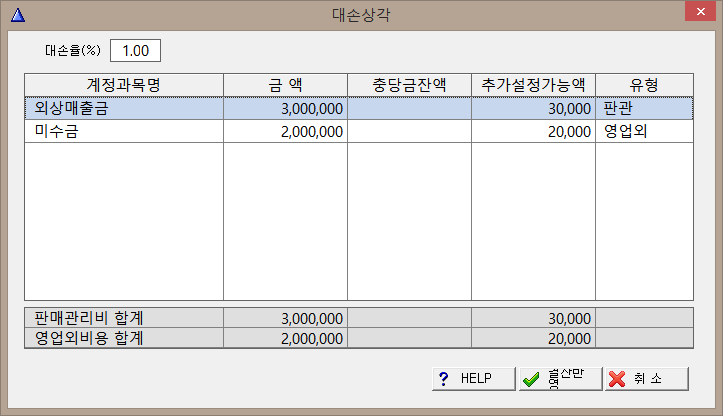Click the 유형 column header
The width and height of the screenshot is (723, 416).
[645, 85]
